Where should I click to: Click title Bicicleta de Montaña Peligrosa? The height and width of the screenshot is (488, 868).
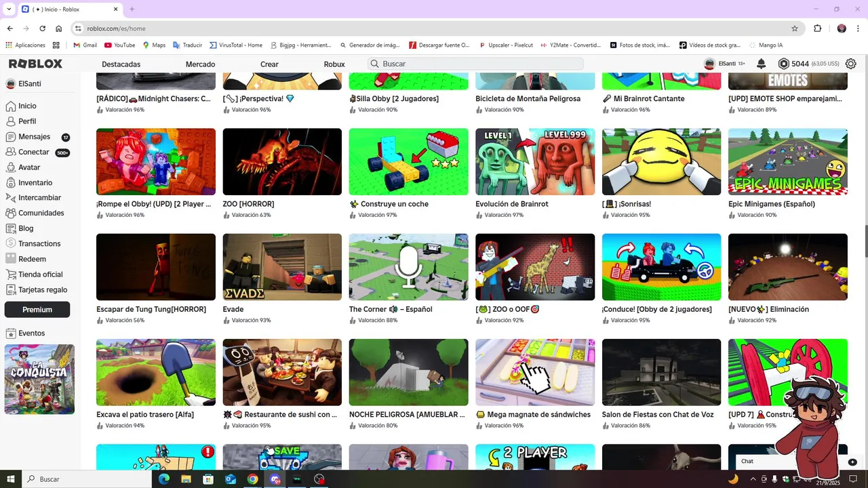(x=528, y=99)
